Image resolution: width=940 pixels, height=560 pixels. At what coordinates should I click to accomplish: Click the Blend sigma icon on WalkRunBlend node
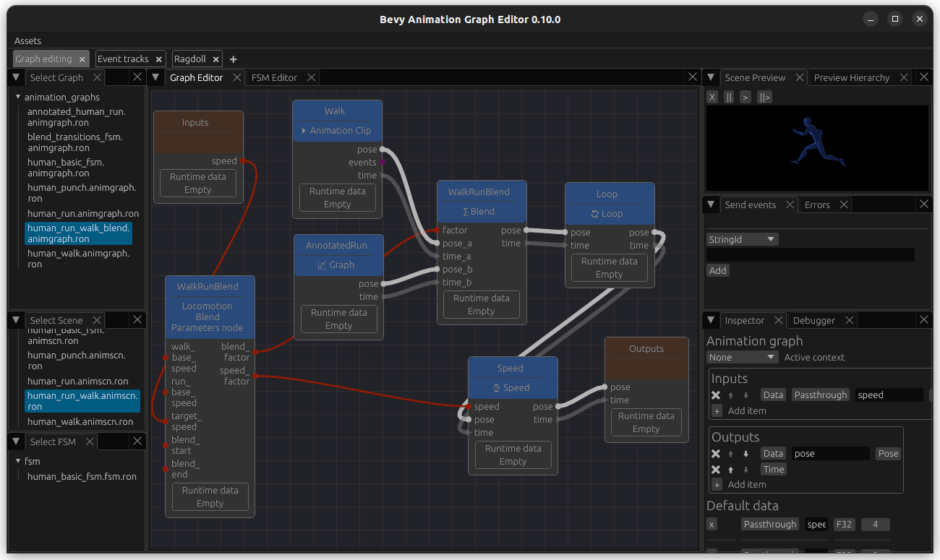click(466, 211)
